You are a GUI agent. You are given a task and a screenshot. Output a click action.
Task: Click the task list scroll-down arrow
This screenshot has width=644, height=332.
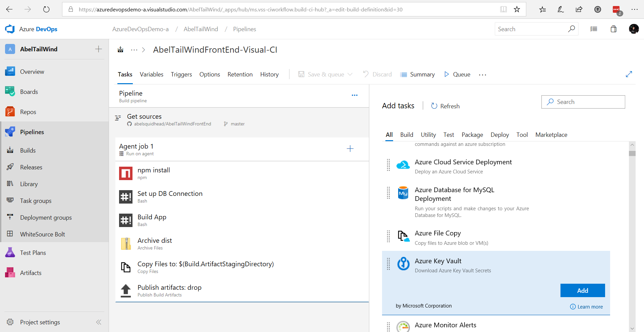coord(632,329)
